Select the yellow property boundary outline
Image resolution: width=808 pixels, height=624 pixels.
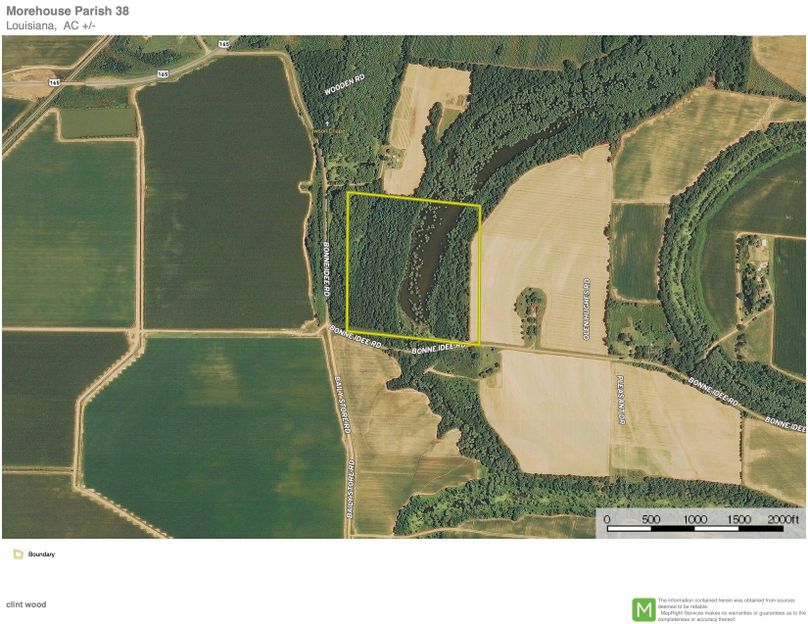pos(347,260)
